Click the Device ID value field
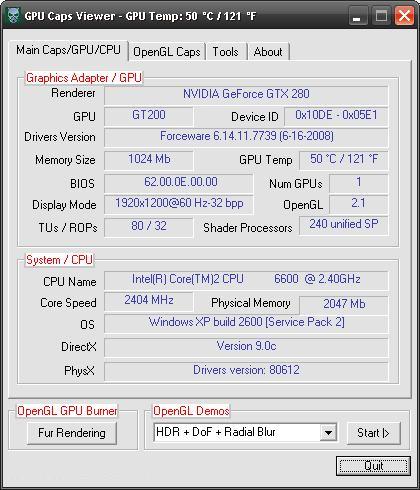This screenshot has height=490, width=420. (336, 116)
